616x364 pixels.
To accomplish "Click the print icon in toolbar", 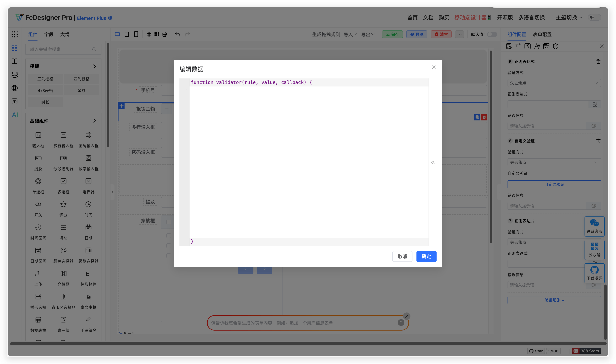I will [x=164, y=34].
